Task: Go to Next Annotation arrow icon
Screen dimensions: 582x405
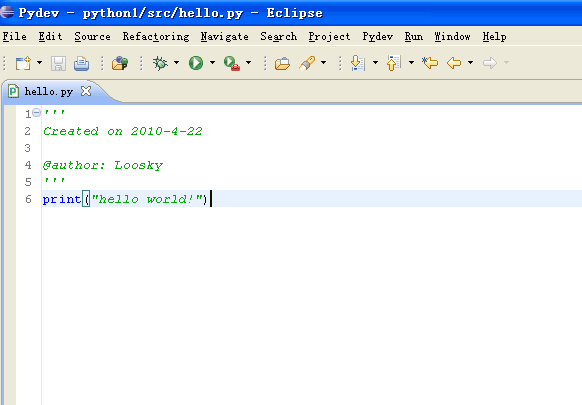Action: pos(358,63)
